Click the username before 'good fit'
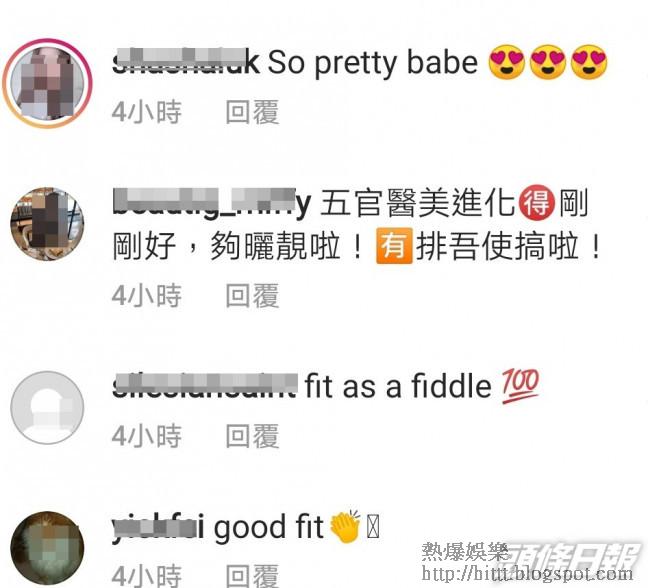The width and height of the screenshot is (648, 588). pos(158,527)
